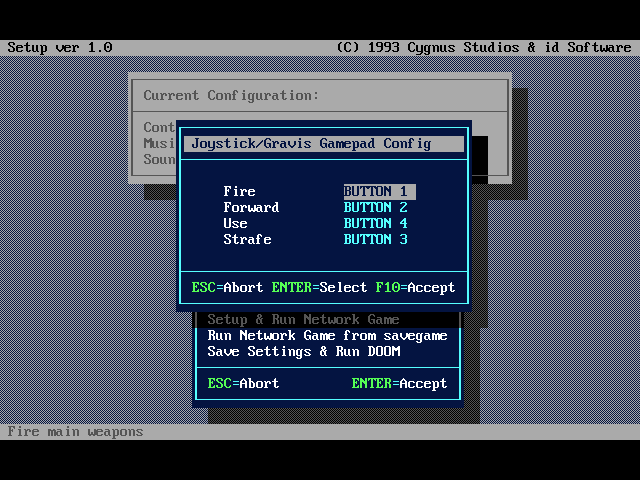Click F10=Accept in the joystick dialog
Image resolution: width=640 pixels, height=480 pixels.
415,287
